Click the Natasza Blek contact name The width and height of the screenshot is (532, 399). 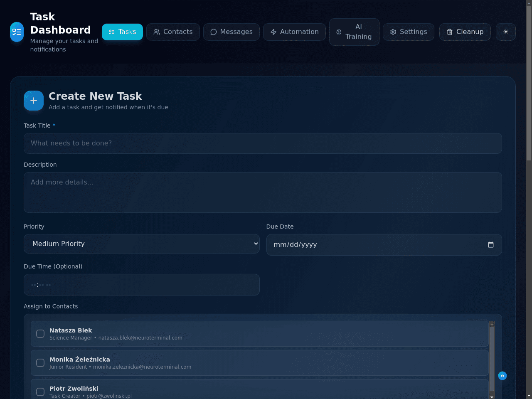click(71, 330)
